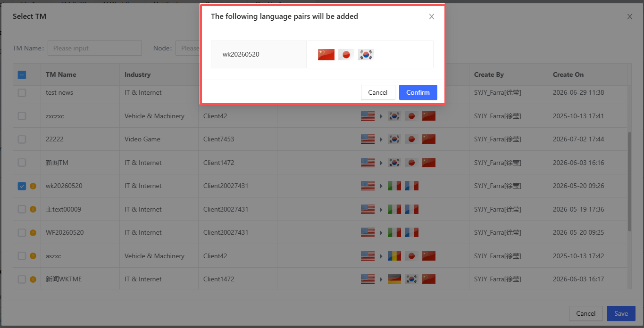
Task: Save the TM selection
Action: coord(621,313)
